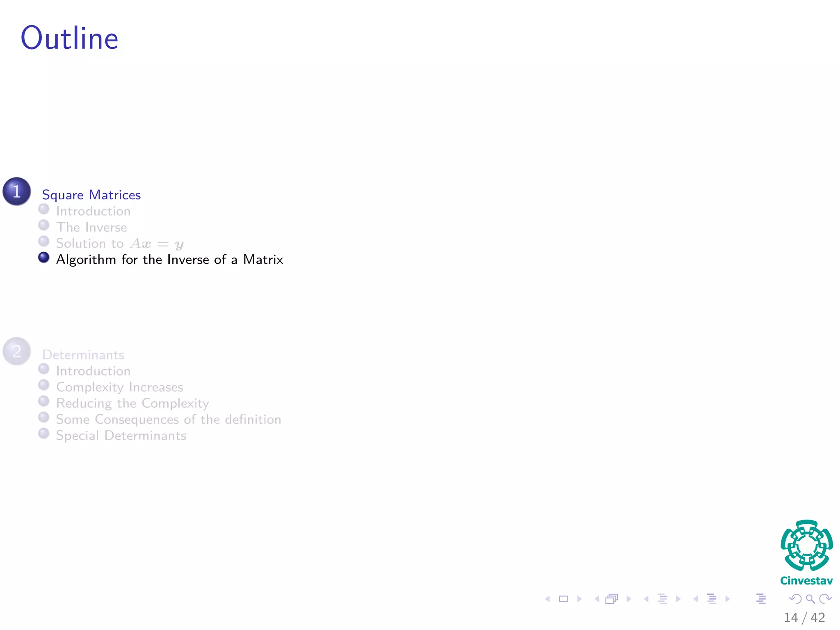The width and height of the screenshot is (840, 630).
Task: Click the subsection navigation lines icon
Action: pos(662,599)
